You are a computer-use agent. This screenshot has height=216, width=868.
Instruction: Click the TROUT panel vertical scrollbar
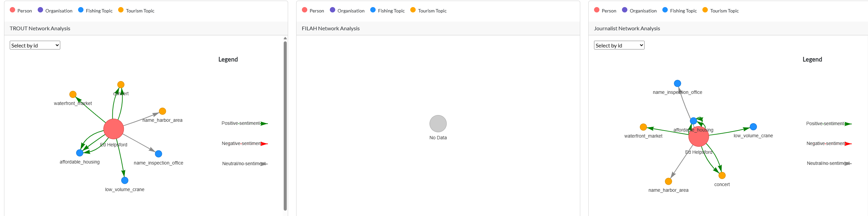pyautogui.click(x=285, y=125)
